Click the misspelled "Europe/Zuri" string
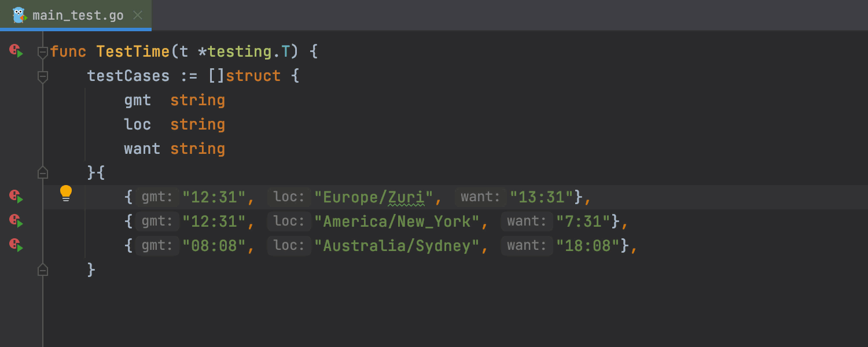This screenshot has height=347, width=868. (374, 197)
